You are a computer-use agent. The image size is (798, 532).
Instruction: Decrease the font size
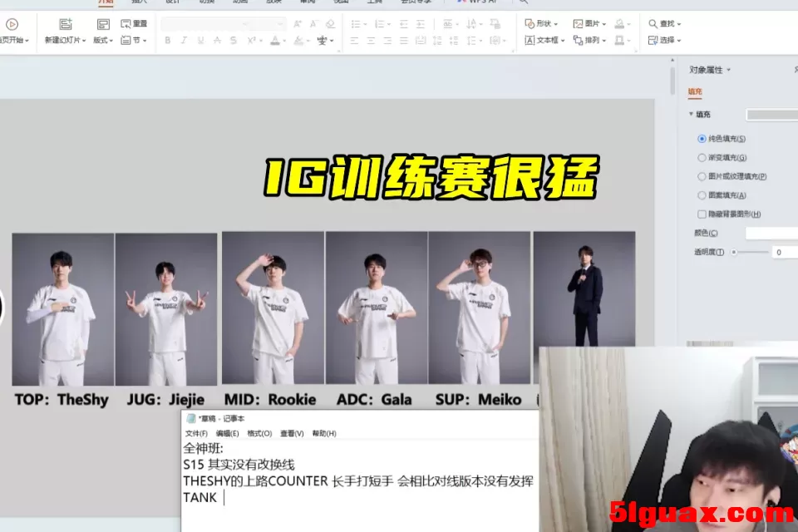313,24
